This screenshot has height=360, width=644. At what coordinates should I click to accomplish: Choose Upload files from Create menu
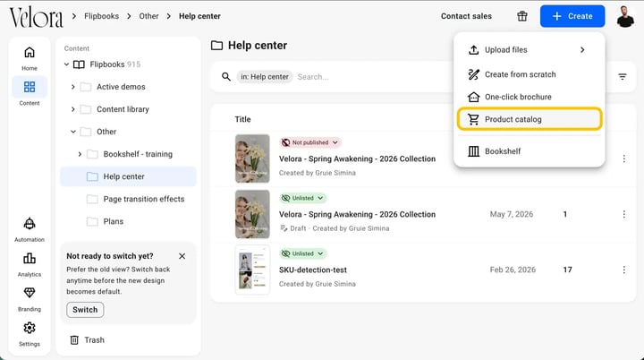529,50
